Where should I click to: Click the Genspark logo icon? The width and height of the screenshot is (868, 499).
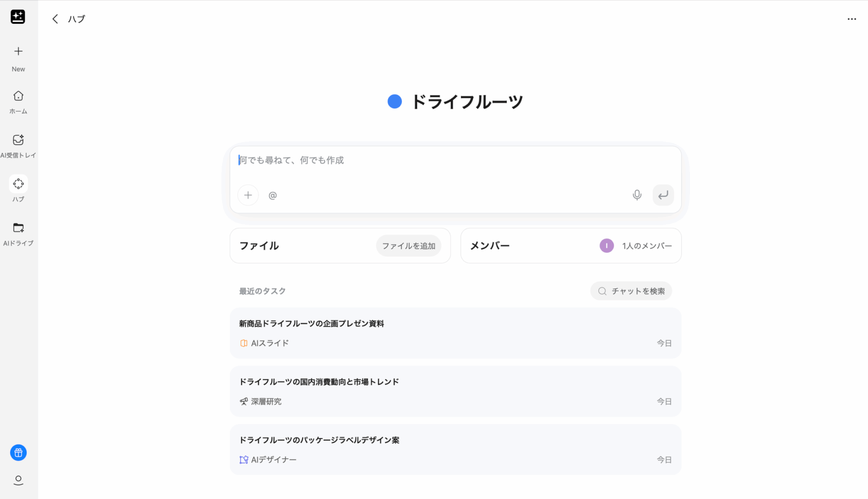(18, 17)
